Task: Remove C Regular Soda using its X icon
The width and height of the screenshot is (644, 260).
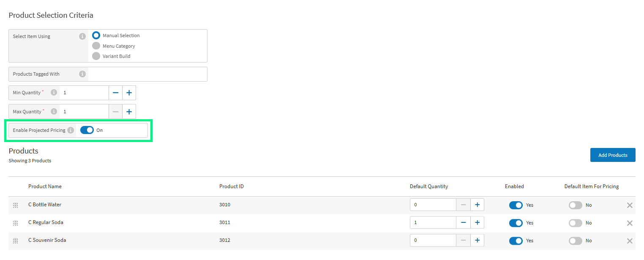Action: point(630,223)
